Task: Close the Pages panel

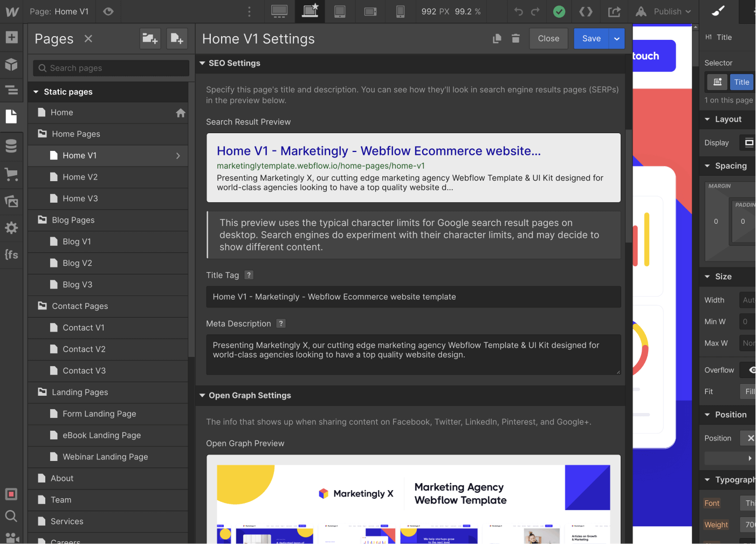Action: [88, 38]
